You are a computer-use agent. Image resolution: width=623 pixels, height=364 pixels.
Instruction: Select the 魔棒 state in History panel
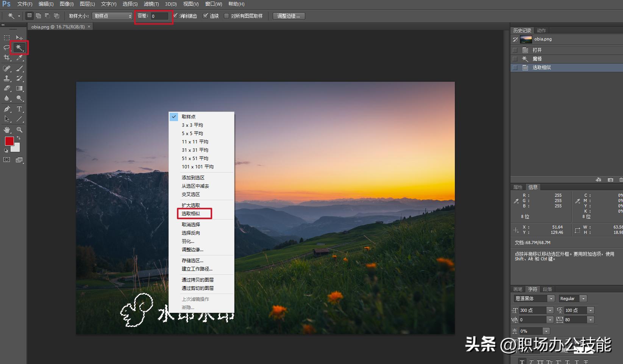click(x=538, y=58)
